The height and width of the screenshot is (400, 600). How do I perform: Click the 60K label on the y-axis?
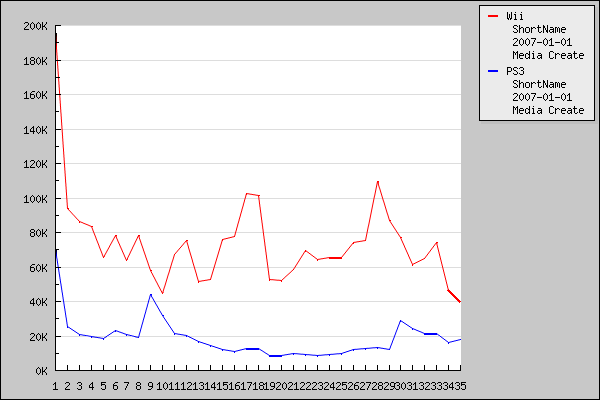(37, 268)
